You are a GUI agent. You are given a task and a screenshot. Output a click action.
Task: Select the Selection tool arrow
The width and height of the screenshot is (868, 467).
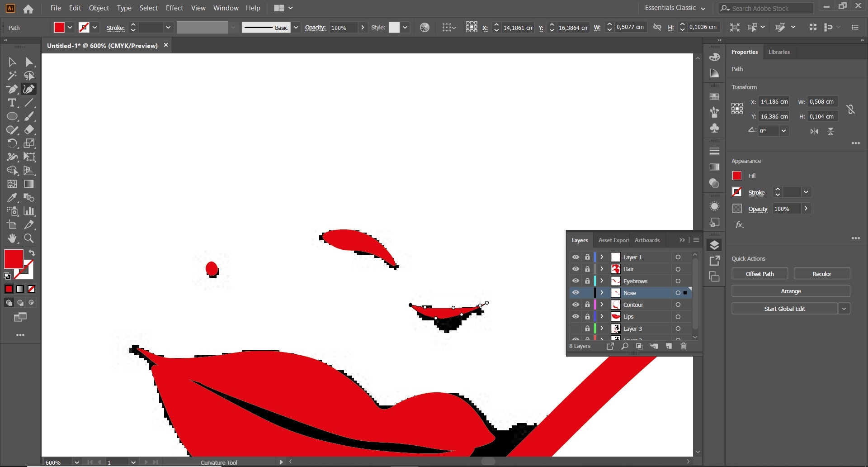12,62
